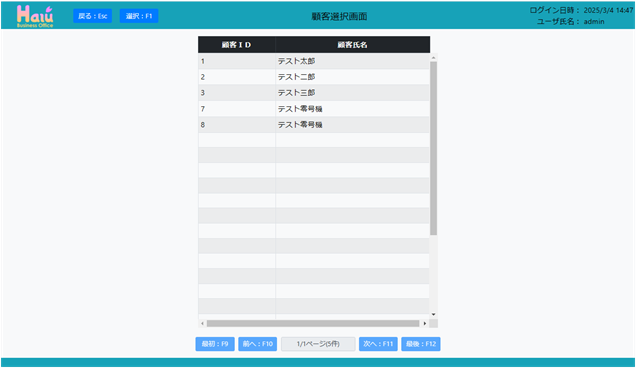Click the ユーザ氏名 admin text
This screenshot has height=368, width=636.
pos(571,22)
